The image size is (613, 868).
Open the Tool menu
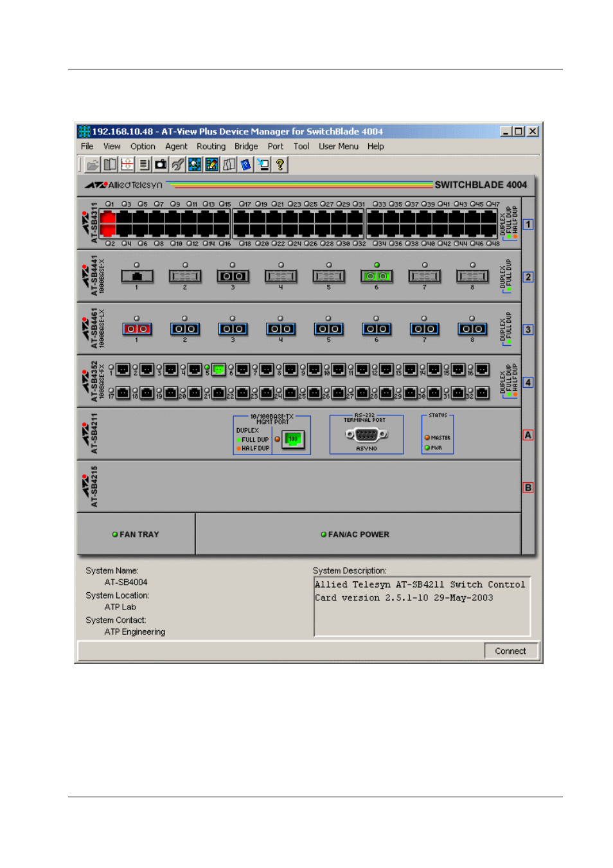[301, 147]
